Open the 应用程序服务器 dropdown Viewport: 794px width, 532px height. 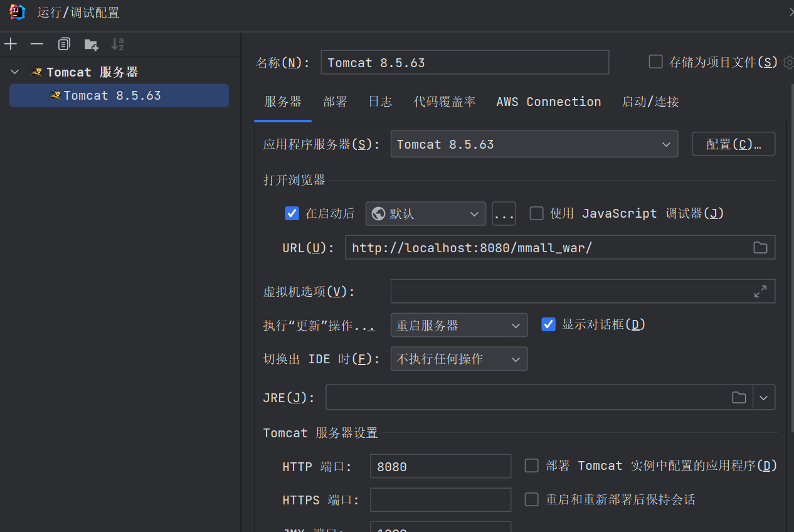click(x=534, y=144)
